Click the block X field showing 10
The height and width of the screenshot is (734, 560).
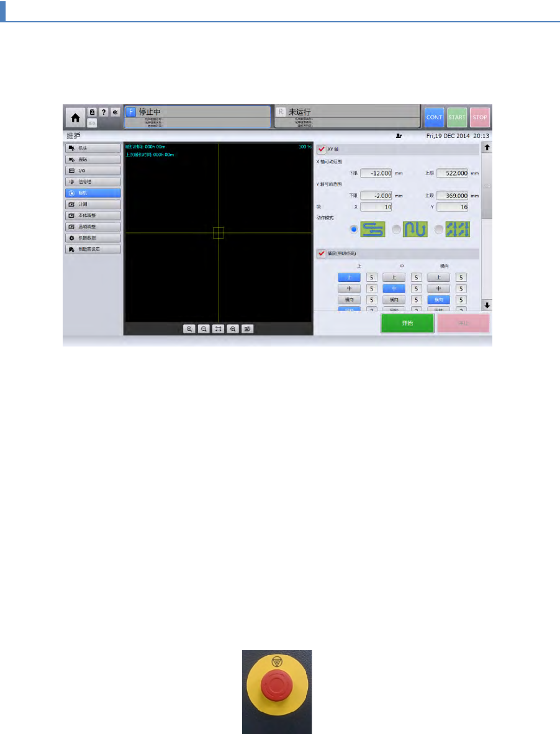pos(376,207)
